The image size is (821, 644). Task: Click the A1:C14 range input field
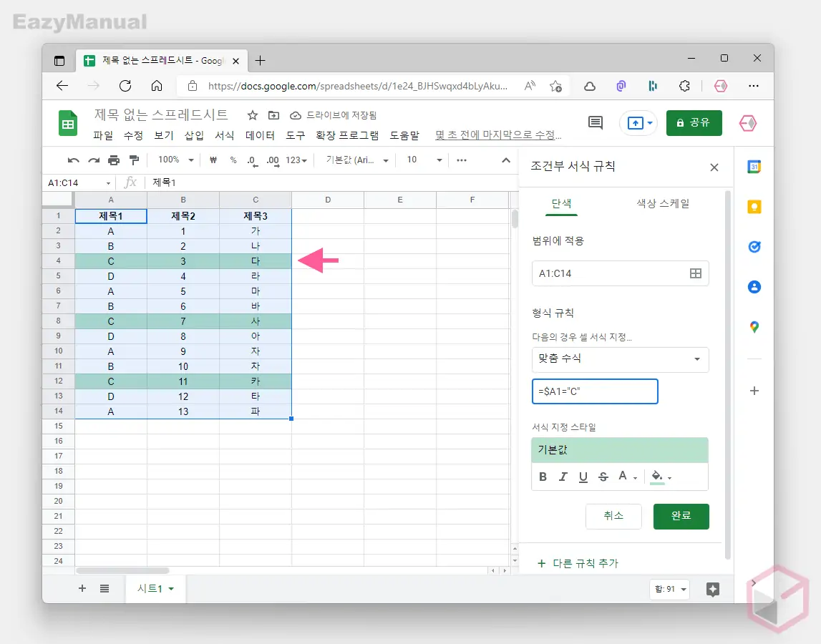620,273
